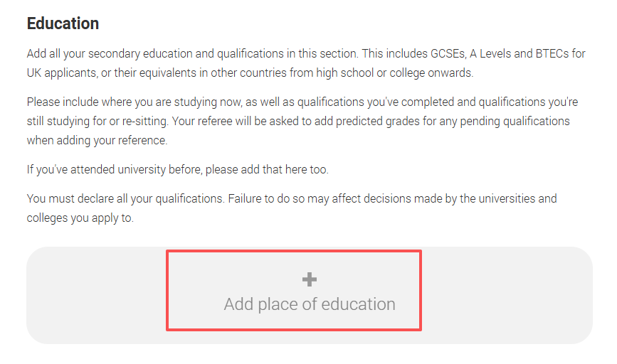Click the words when adding your reference

tap(96, 140)
